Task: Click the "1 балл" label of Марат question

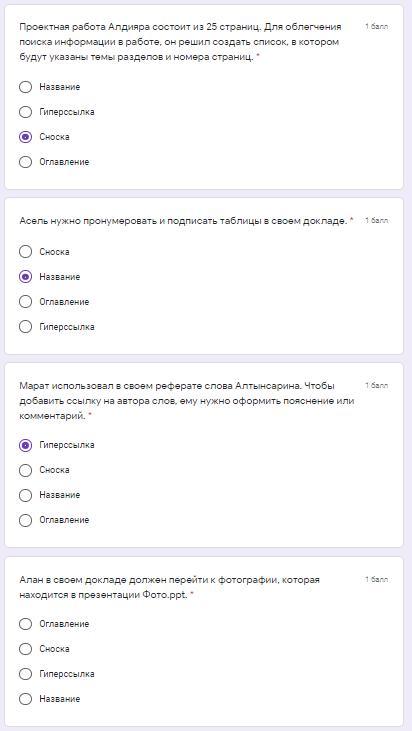Action: coord(377,386)
